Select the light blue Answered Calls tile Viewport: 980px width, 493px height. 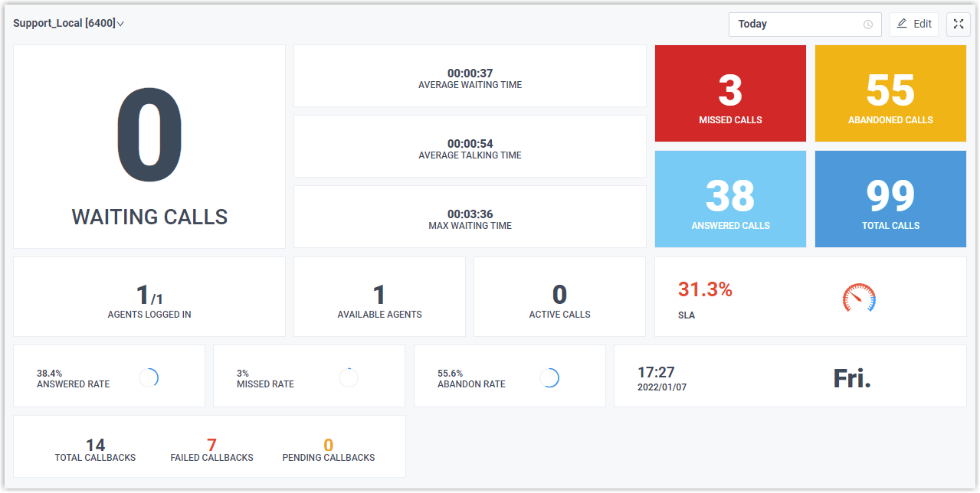[x=730, y=199]
